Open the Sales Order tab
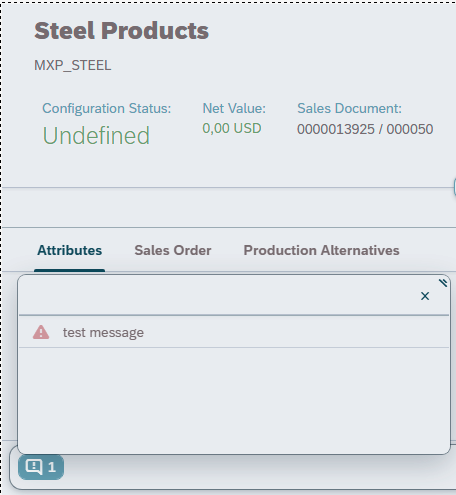This screenshot has width=456, height=495. coord(173,250)
